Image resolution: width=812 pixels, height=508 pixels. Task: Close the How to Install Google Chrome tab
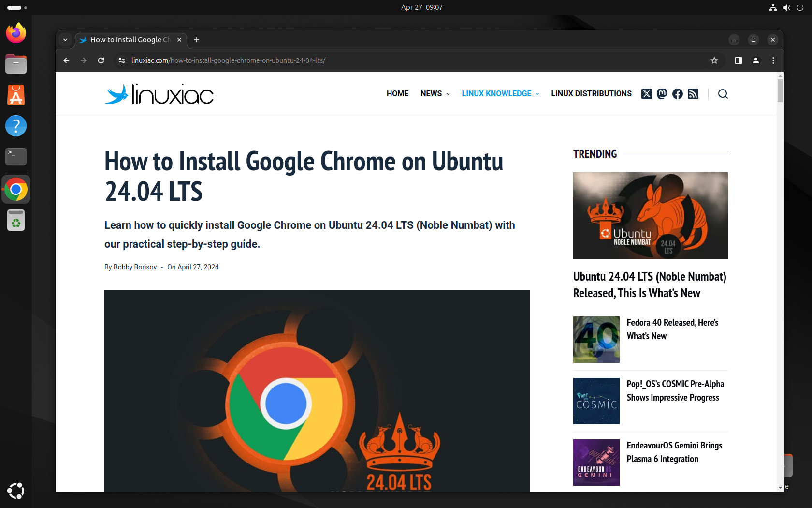point(179,40)
